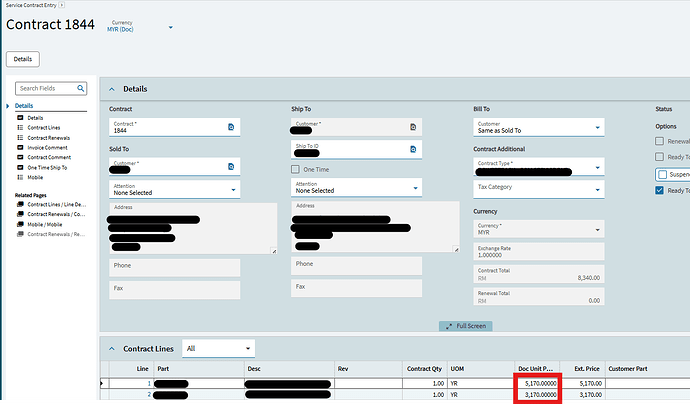Viewport: 690px width, 404px height.
Task: Click Service Contract Entry breadcrumb text
Action: [x=31, y=5]
